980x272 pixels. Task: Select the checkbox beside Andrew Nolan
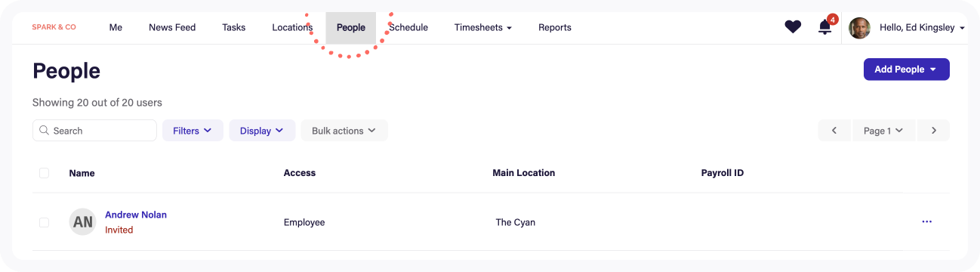point(44,222)
